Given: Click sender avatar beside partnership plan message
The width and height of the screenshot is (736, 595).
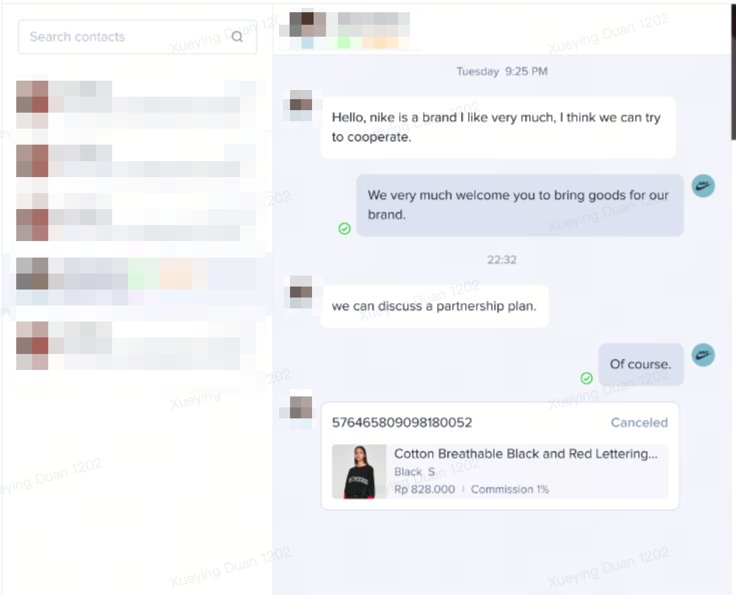Looking at the screenshot, I should click(x=301, y=292).
